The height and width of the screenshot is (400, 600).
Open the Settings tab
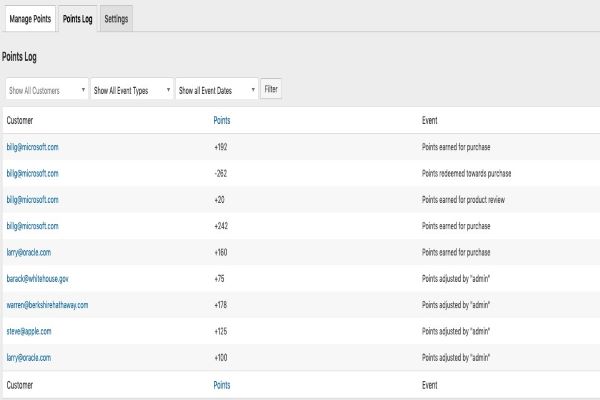click(116, 19)
